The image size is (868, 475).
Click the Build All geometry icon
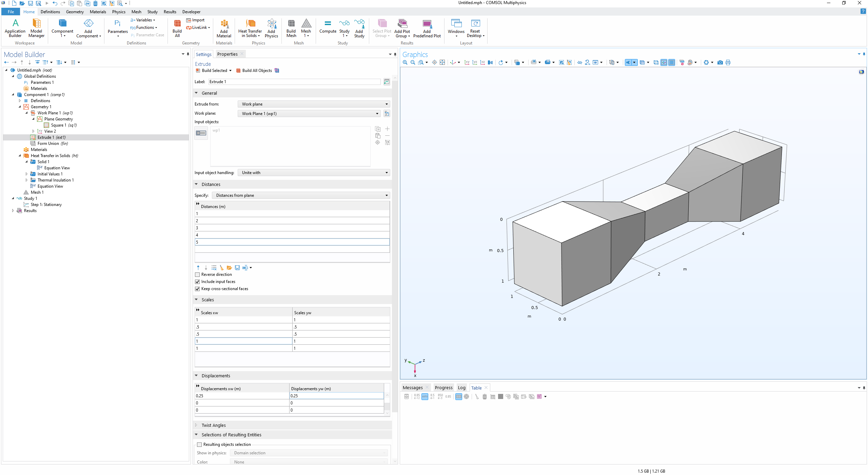pos(177,28)
